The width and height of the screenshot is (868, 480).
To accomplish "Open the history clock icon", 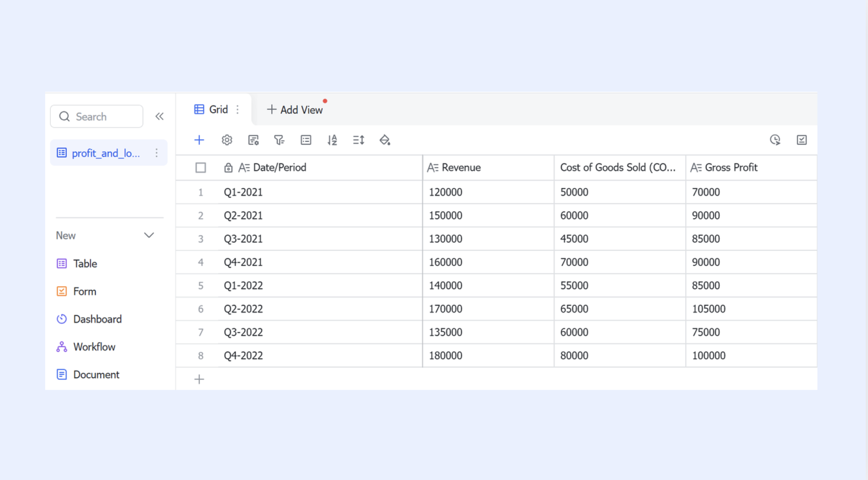I will tap(775, 140).
